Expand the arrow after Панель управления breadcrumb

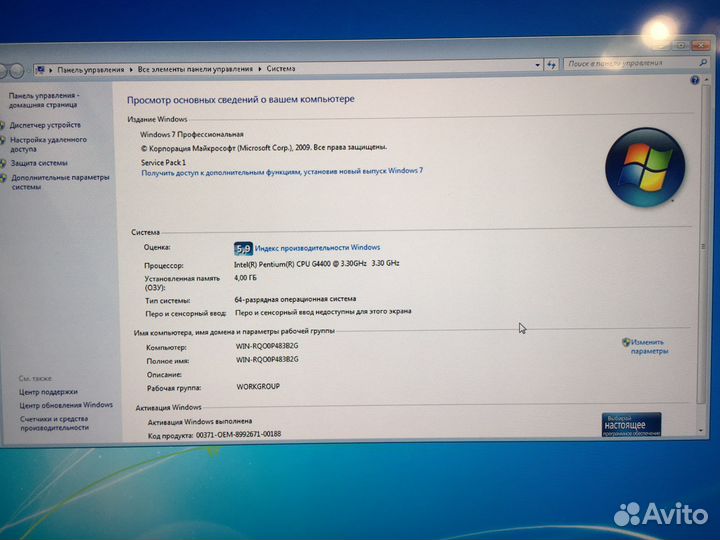(x=131, y=69)
